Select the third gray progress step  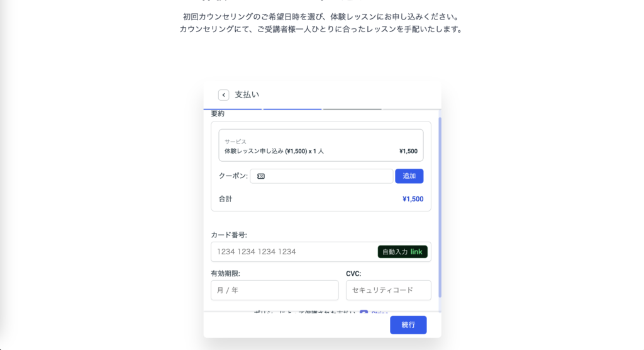tap(352, 109)
